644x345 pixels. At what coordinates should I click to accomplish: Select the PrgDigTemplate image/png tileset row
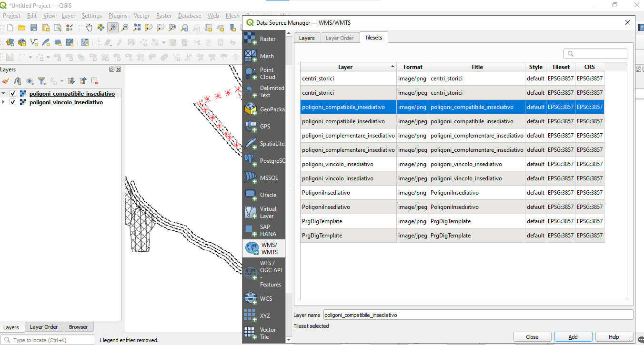tap(348, 221)
